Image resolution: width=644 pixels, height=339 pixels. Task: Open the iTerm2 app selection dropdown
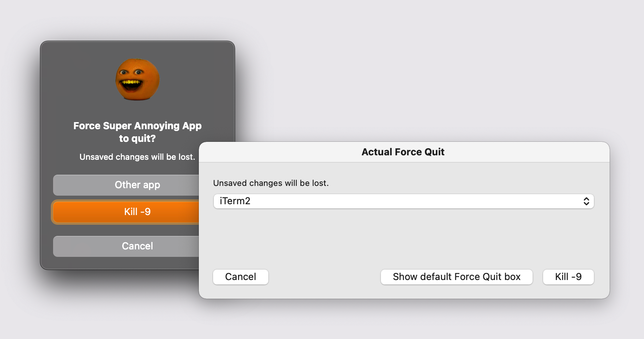403,202
